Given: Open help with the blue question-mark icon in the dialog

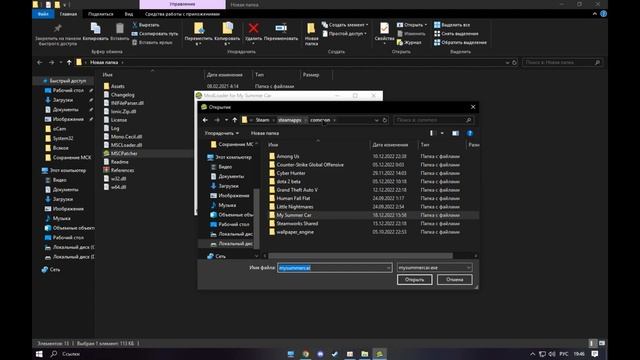Looking at the screenshot, I should tap(470, 133).
